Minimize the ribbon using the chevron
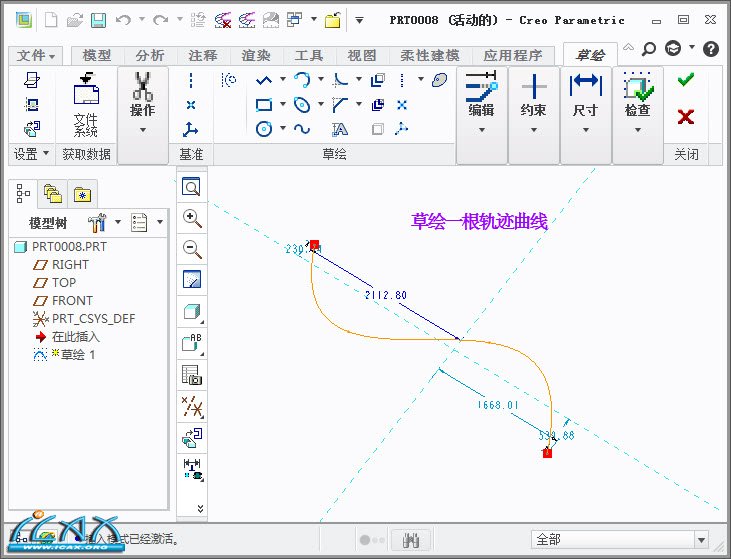 [628, 48]
